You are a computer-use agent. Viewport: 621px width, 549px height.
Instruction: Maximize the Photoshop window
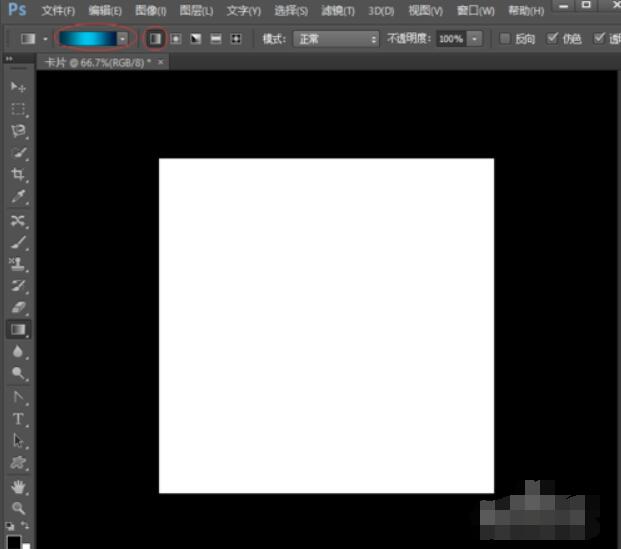click(x=586, y=5)
